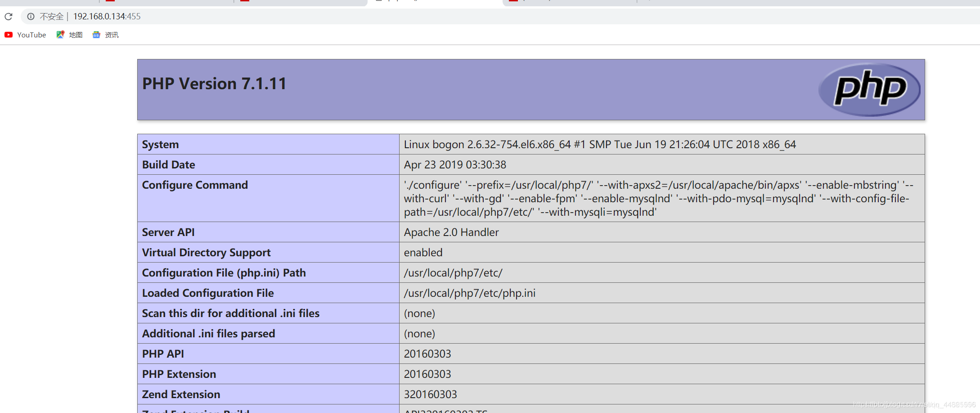Click the Linux bogon system value
This screenshot has height=413, width=980.
tap(600, 145)
